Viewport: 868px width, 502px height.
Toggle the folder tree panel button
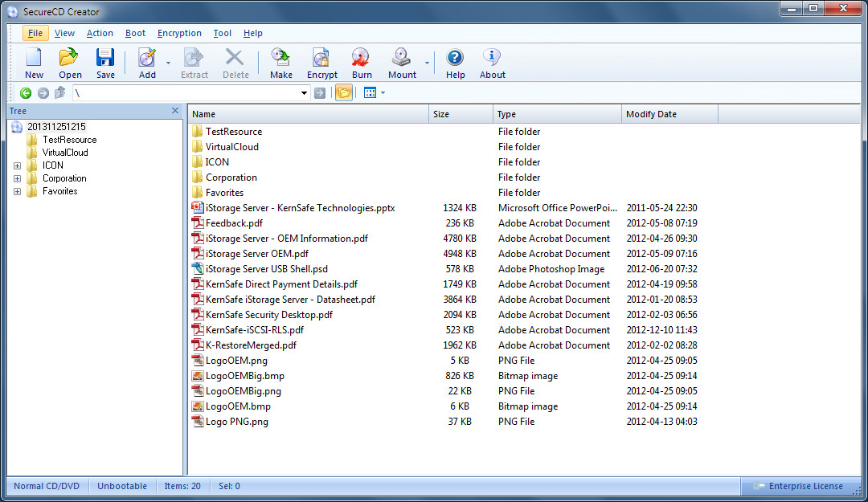[344, 92]
